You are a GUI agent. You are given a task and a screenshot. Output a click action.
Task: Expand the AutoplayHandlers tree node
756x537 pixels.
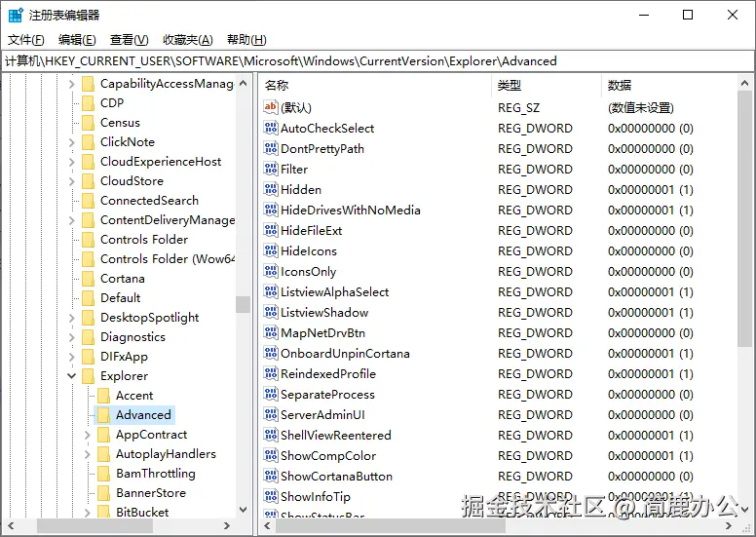pyautogui.click(x=88, y=454)
